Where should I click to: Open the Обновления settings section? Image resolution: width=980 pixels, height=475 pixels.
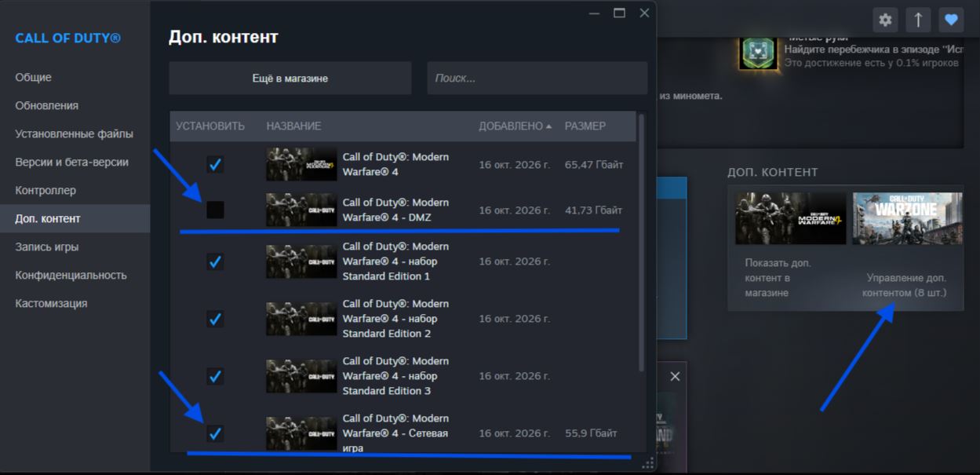75,105
